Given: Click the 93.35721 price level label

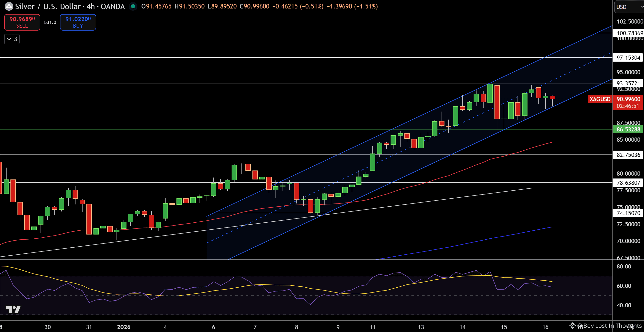Looking at the screenshot, I should tap(628, 83).
